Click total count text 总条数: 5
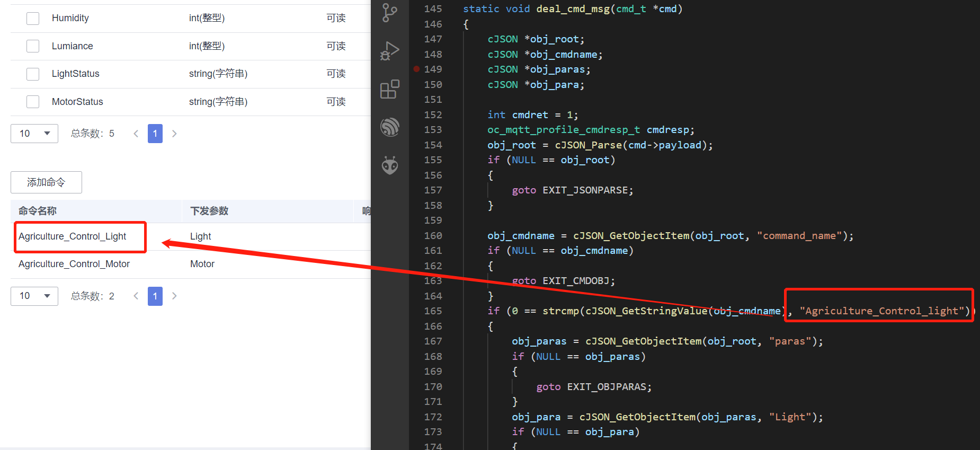The height and width of the screenshot is (450, 980). click(x=93, y=134)
